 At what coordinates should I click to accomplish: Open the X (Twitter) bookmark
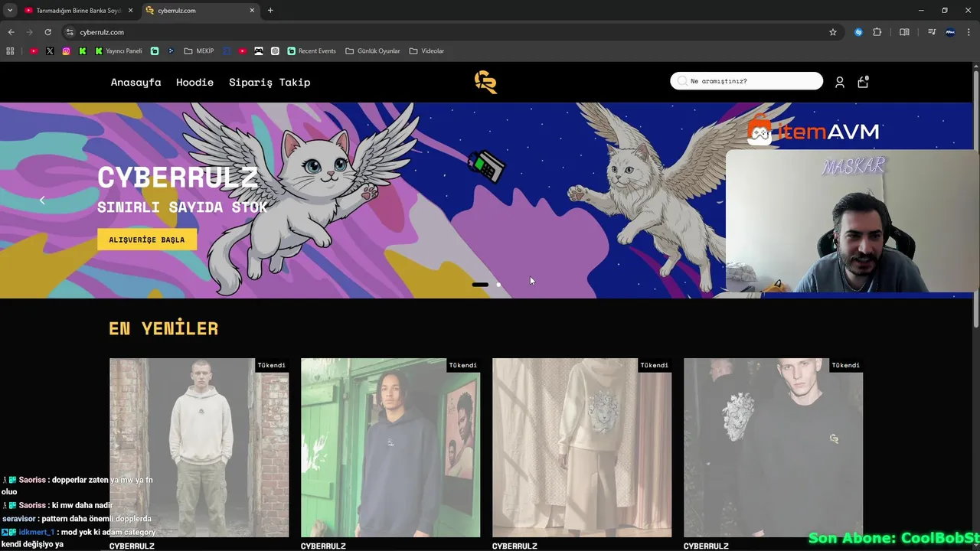(x=50, y=51)
